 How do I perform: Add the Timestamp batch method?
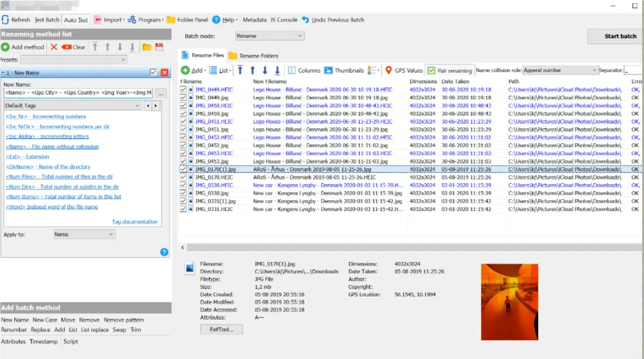(x=43, y=341)
